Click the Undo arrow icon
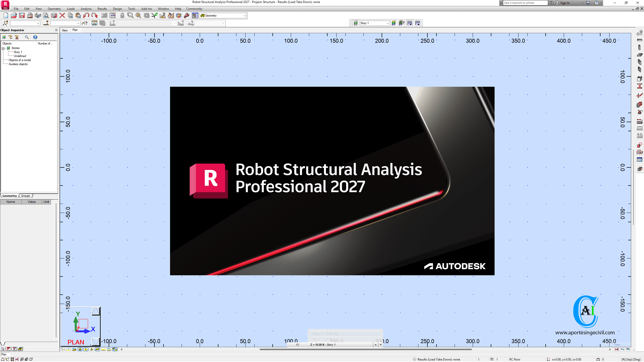The image size is (644, 362). pos(86,16)
